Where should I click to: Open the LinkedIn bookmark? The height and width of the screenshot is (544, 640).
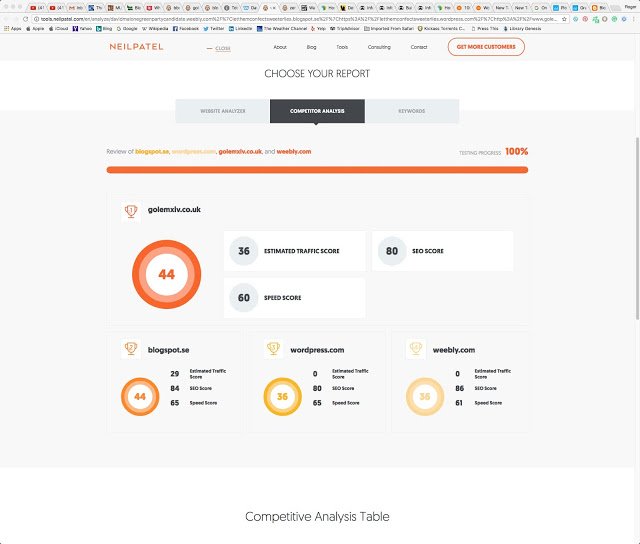pos(241,29)
